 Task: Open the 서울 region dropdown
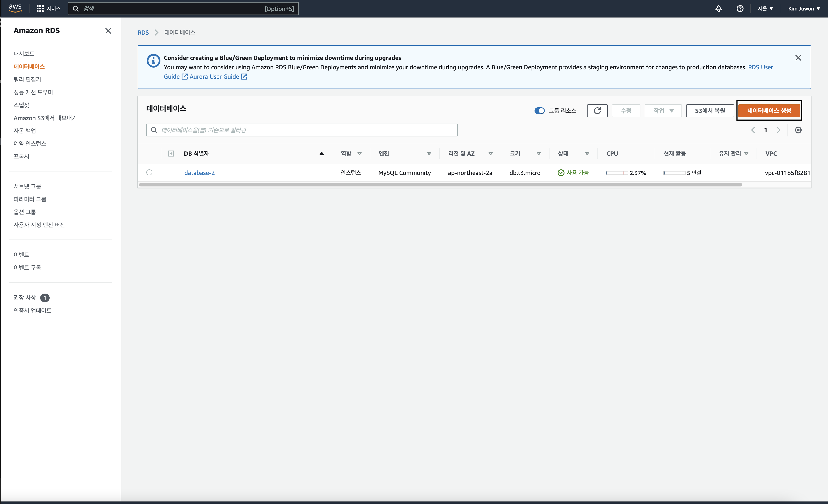click(765, 9)
